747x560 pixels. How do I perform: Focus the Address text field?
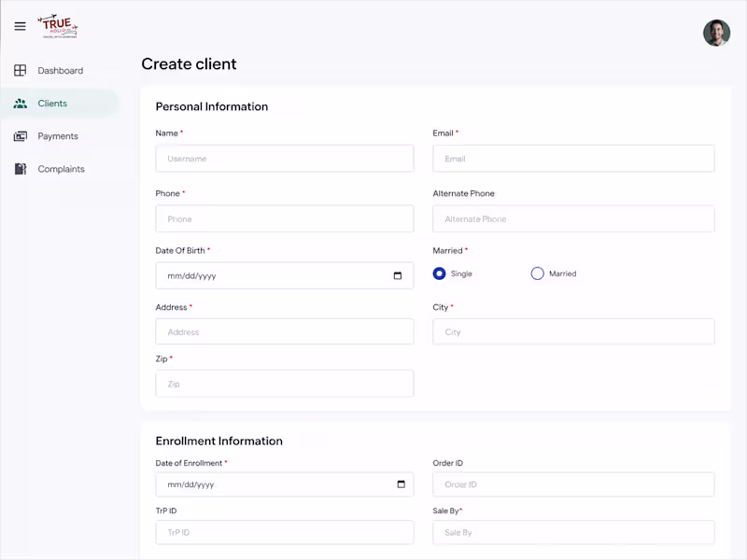[285, 332]
